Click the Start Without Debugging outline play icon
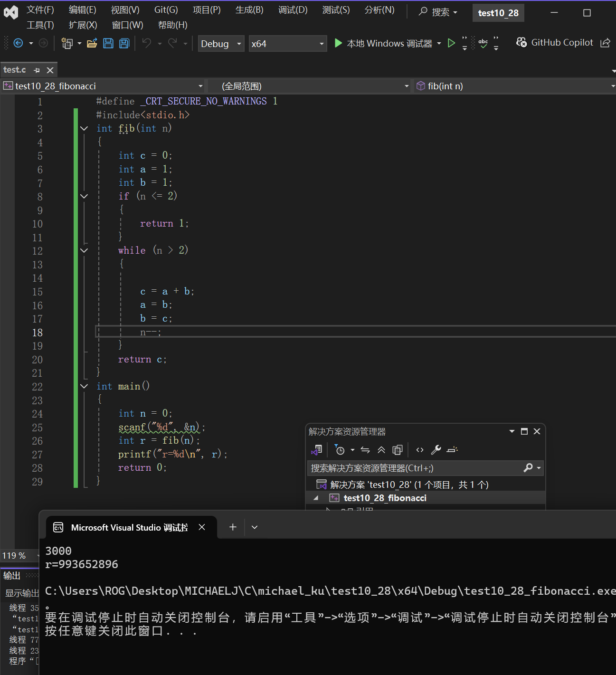Viewport: 616px width, 675px height. coord(451,43)
